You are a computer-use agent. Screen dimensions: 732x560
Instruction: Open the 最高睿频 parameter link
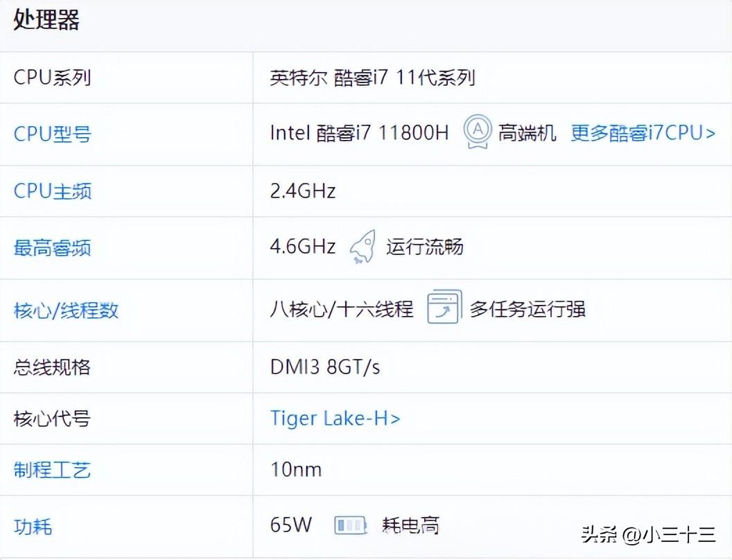click(52, 248)
